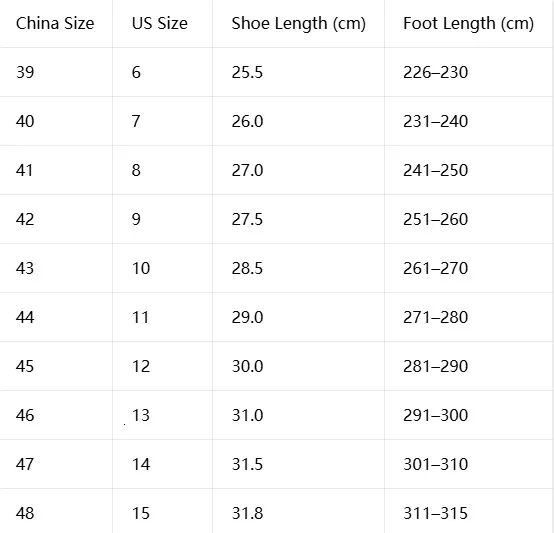The width and height of the screenshot is (554, 533).
Task: Click shoe length 27.0 cell
Action: pyautogui.click(x=247, y=171)
